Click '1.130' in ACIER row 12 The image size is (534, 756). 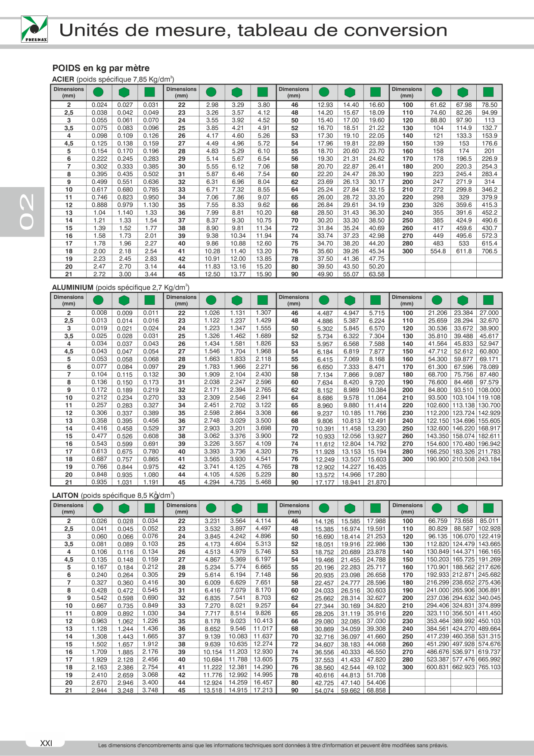[151, 205]
